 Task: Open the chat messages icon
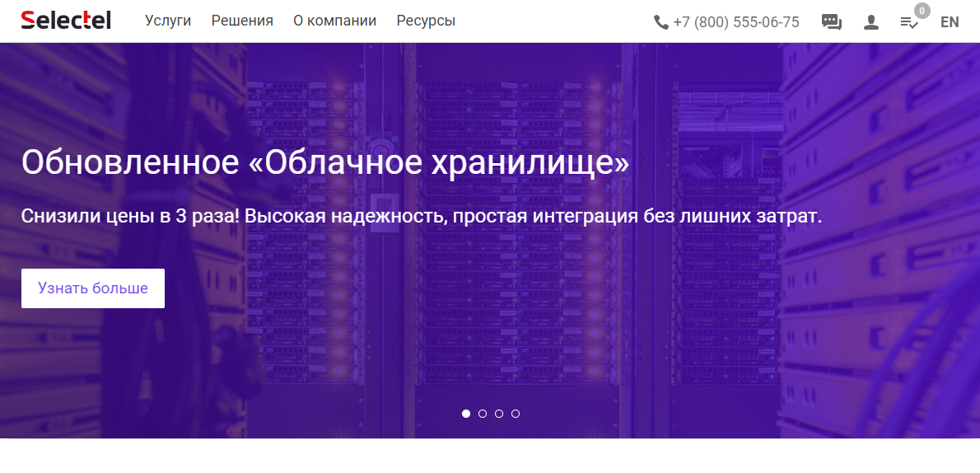831,22
